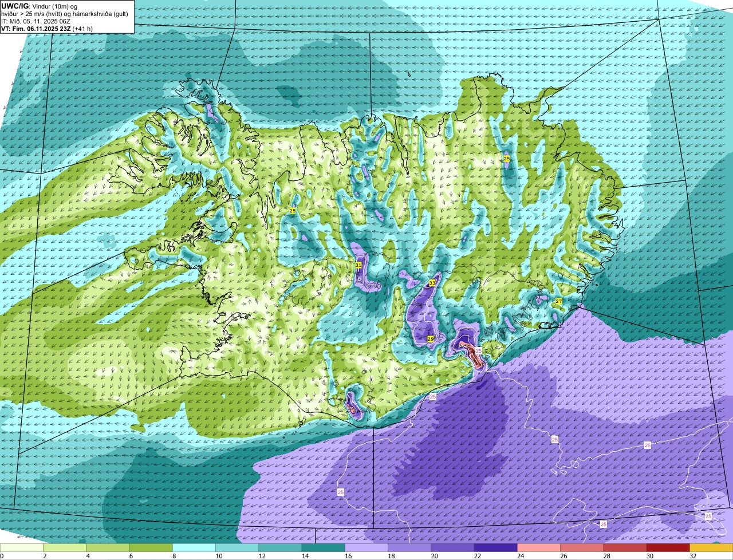Click the orange above-32 m/s legend swatch

711,548
